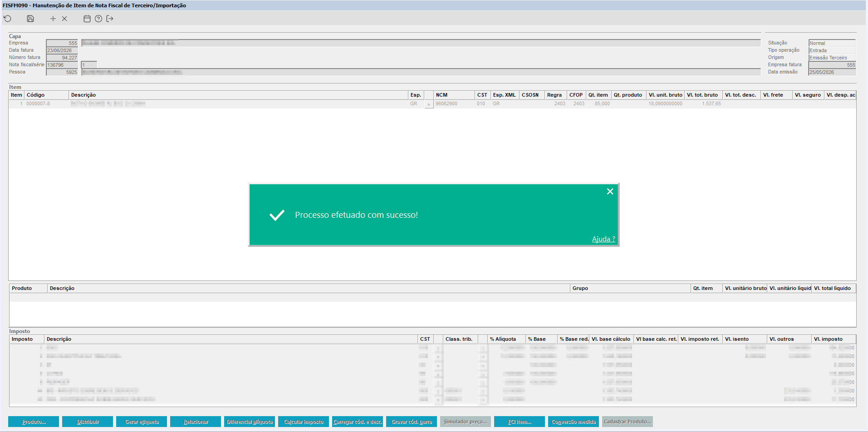The height and width of the screenshot is (432, 868).
Task: Click the X delete record icon
Action: (64, 19)
